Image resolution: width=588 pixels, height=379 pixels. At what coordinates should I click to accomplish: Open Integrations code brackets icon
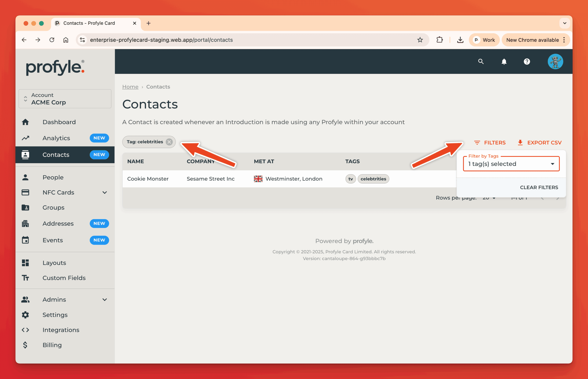25,330
